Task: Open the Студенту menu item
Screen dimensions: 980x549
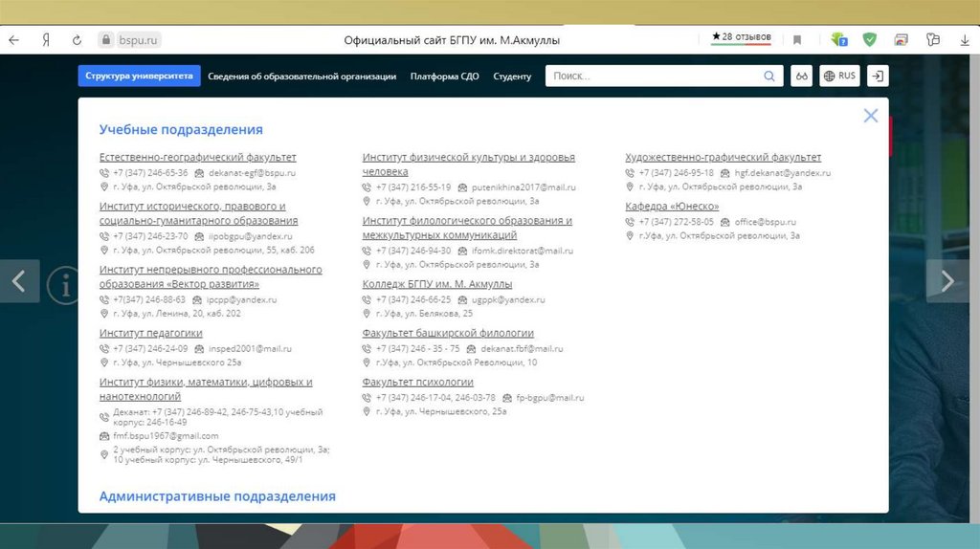Action: [512, 77]
